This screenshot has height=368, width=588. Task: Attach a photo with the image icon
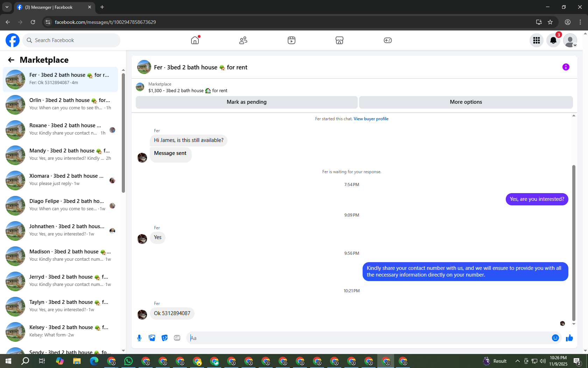tap(152, 338)
